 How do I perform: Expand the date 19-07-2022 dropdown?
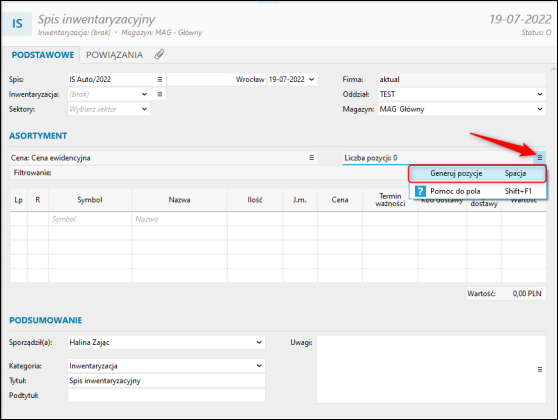coord(312,79)
